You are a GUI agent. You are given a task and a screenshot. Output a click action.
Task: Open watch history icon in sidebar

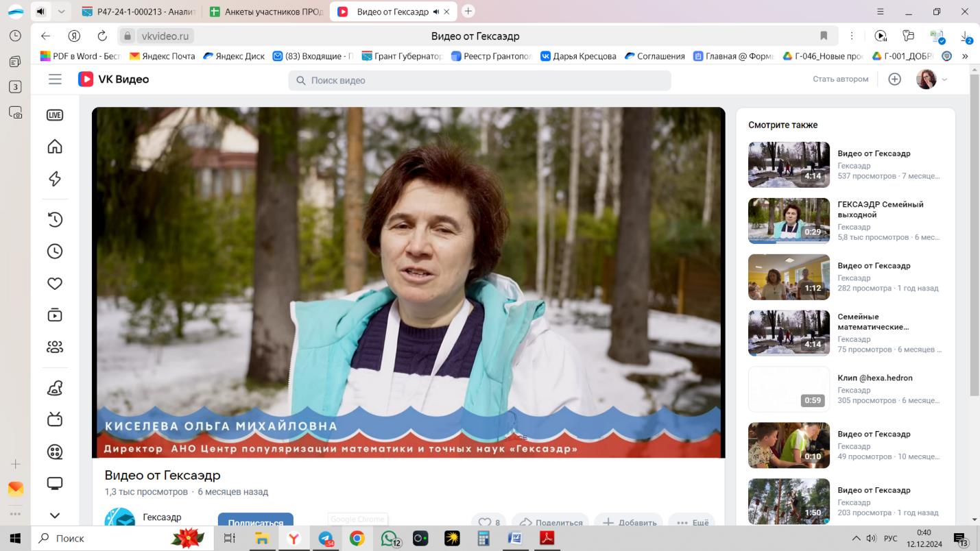pyautogui.click(x=55, y=219)
